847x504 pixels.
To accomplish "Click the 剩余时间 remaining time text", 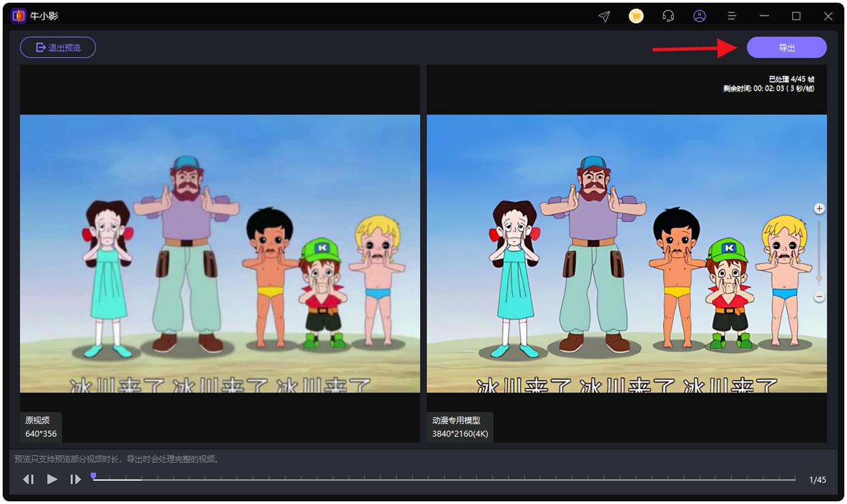I will tap(769, 89).
